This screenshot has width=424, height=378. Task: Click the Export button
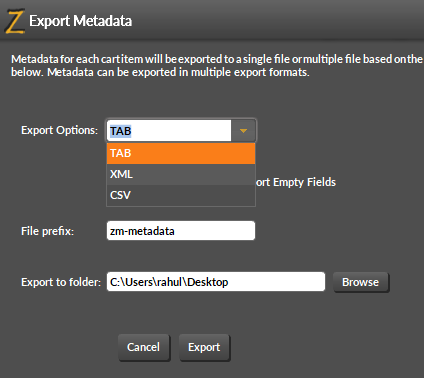204,347
